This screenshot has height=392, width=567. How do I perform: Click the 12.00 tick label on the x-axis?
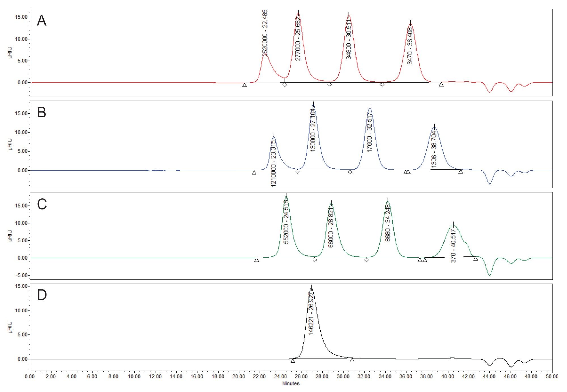pyautogui.click(x=155, y=376)
